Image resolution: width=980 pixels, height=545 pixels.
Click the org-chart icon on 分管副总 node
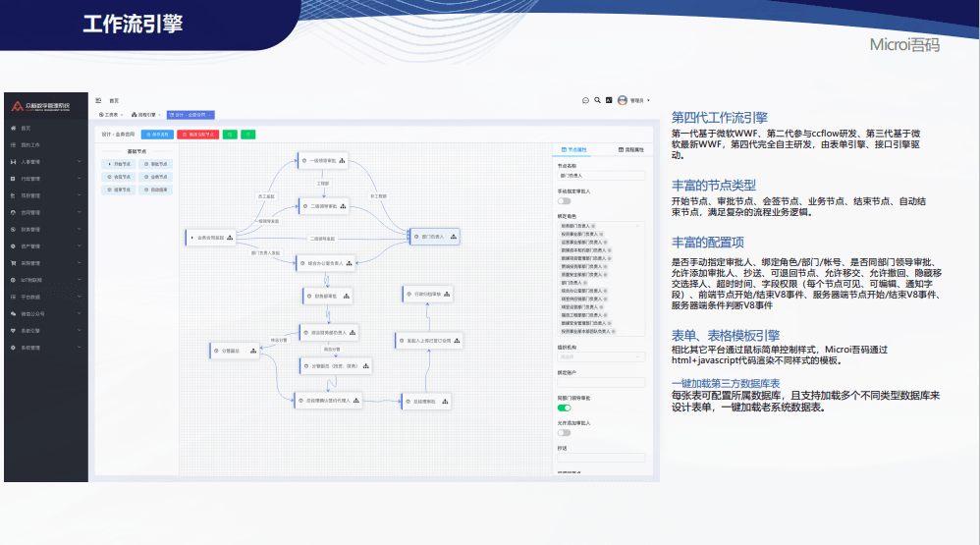[253, 352]
